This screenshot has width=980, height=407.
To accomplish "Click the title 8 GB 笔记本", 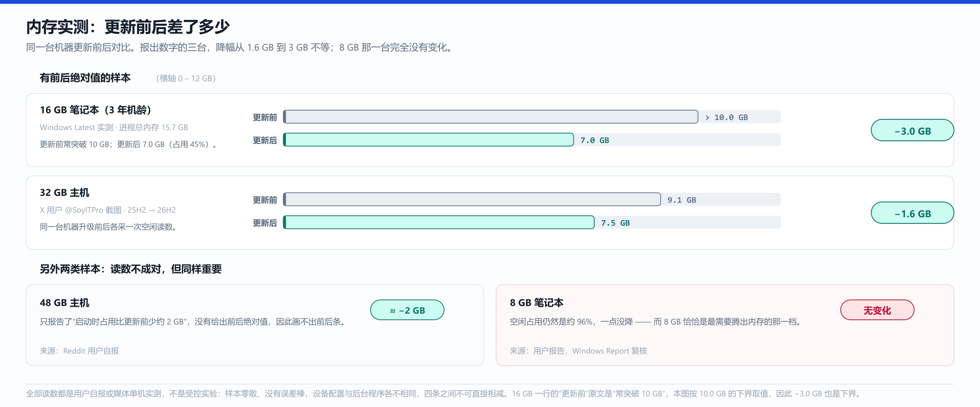I will click(536, 303).
